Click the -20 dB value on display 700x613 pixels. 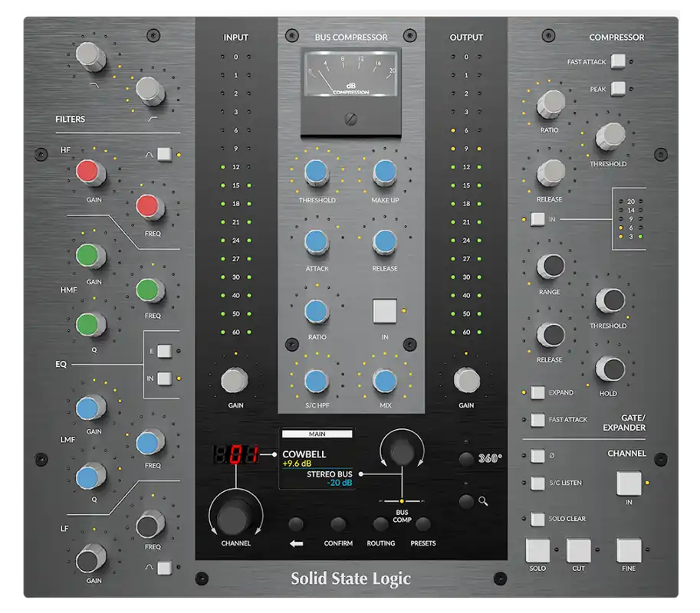click(x=340, y=483)
